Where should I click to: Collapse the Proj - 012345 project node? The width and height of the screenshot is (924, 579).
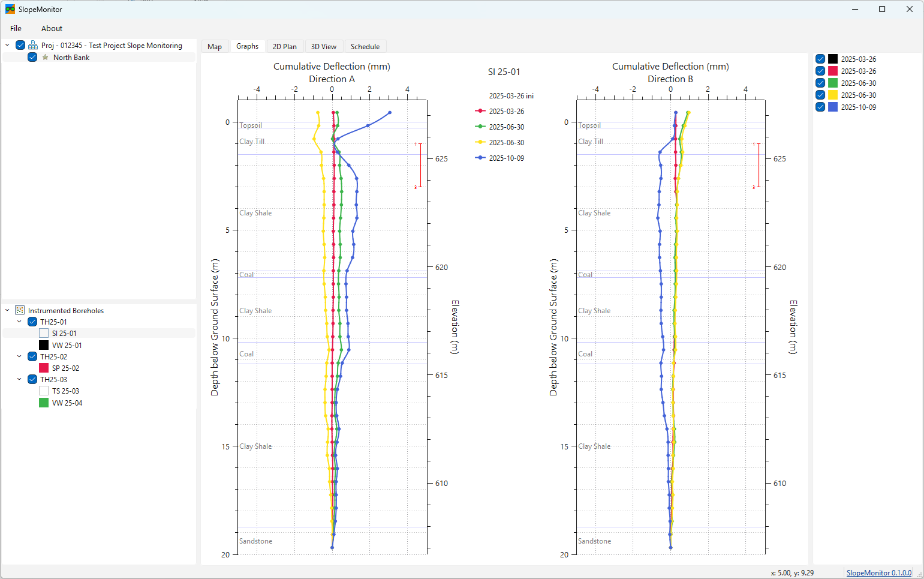pos(7,45)
